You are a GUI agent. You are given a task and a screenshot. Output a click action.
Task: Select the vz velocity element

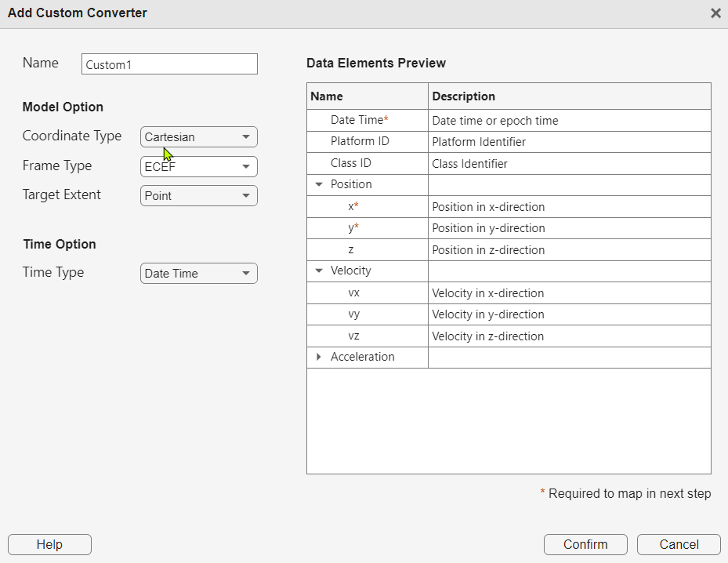coord(353,336)
